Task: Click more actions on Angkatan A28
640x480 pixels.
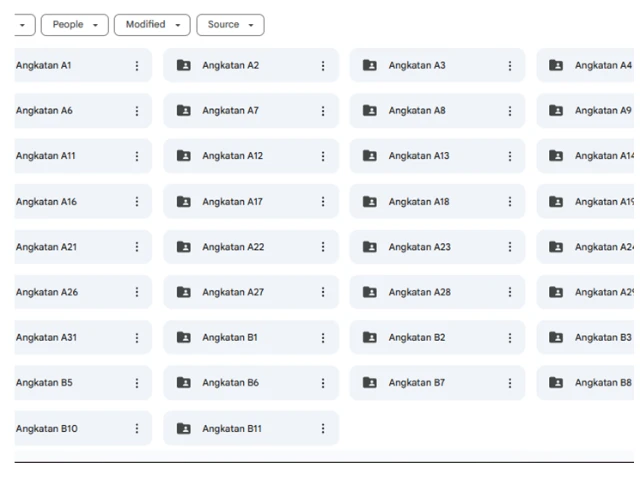Action: [510, 292]
